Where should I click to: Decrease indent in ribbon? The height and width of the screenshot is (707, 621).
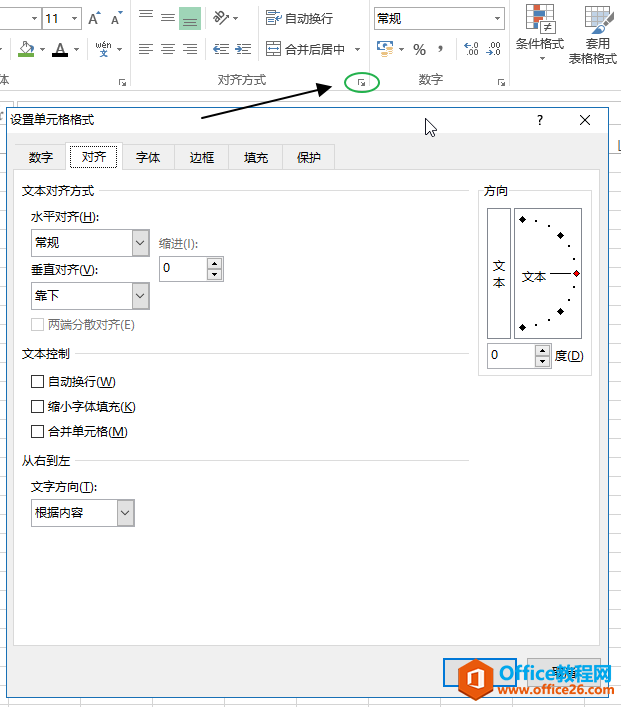tap(221, 49)
